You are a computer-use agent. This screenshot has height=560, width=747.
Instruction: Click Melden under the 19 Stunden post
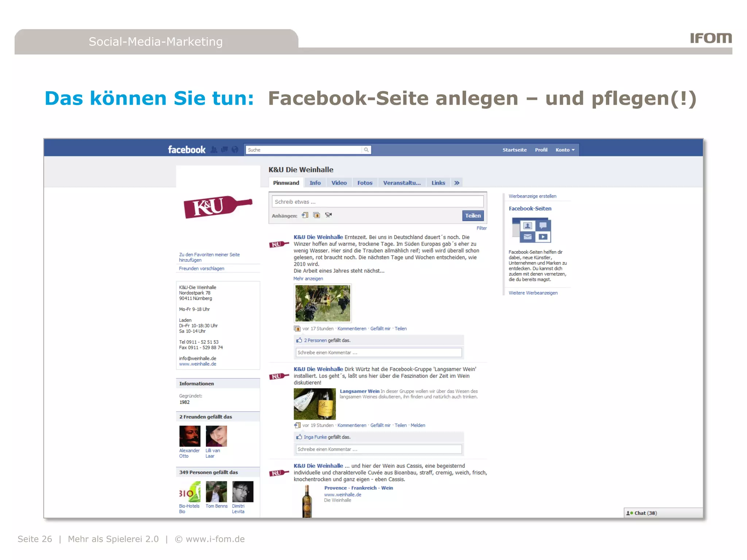(418, 425)
